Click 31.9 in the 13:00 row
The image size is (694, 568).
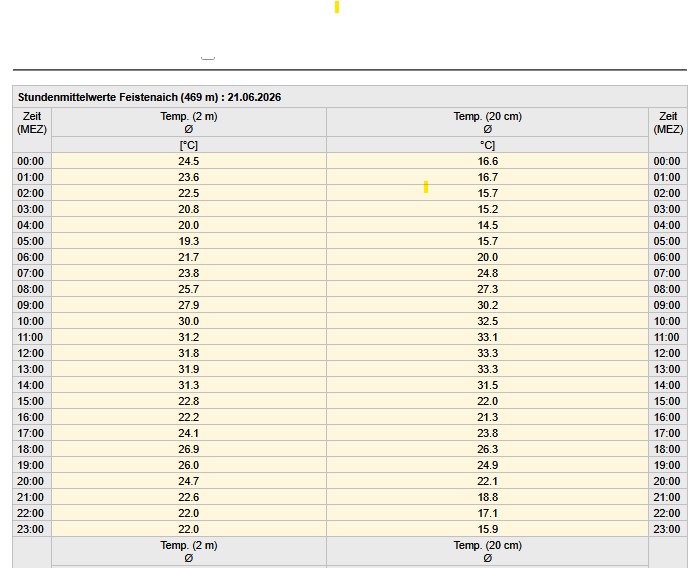click(x=189, y=369)
